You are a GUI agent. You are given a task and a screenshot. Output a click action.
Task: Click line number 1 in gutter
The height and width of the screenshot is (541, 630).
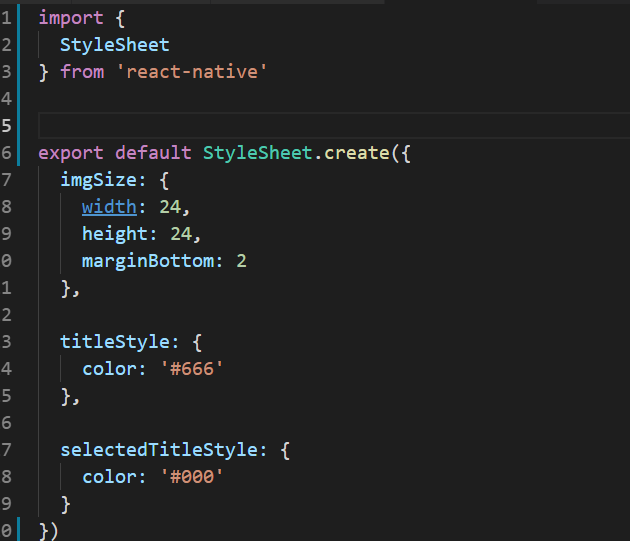tap(6, 18)
